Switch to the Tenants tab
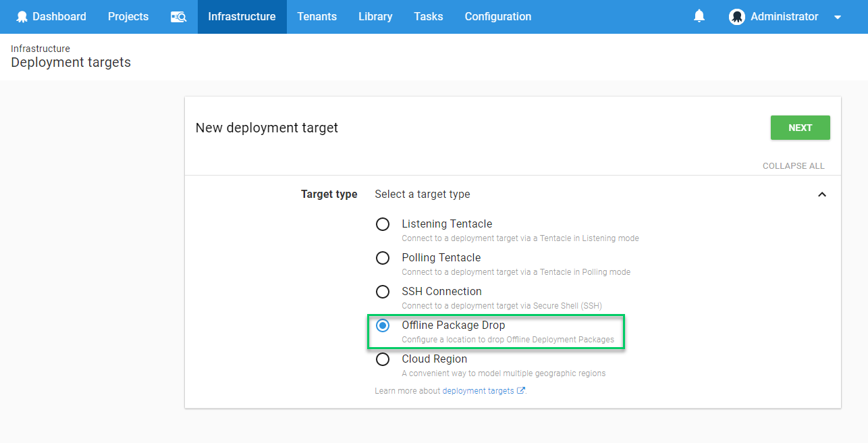Screen dimensions: 868x443 (x=317, y=17)
